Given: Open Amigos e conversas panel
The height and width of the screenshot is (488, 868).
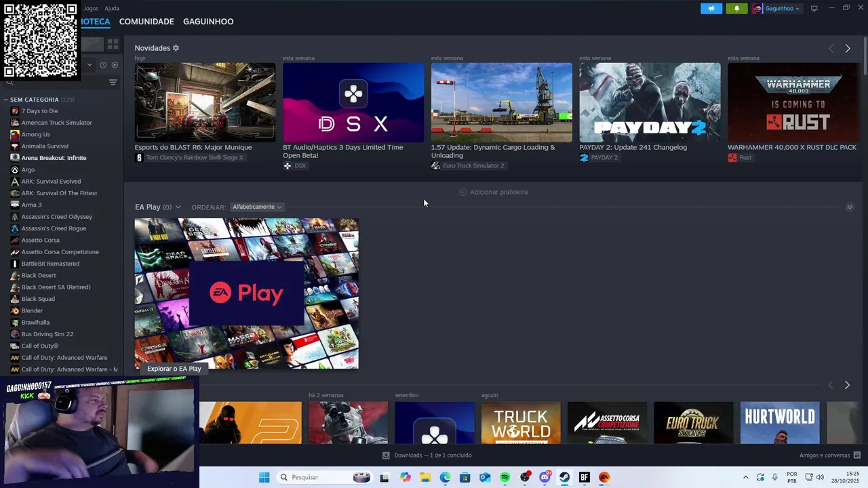Looking at the screenshot, I should click(x=830, y=455).
